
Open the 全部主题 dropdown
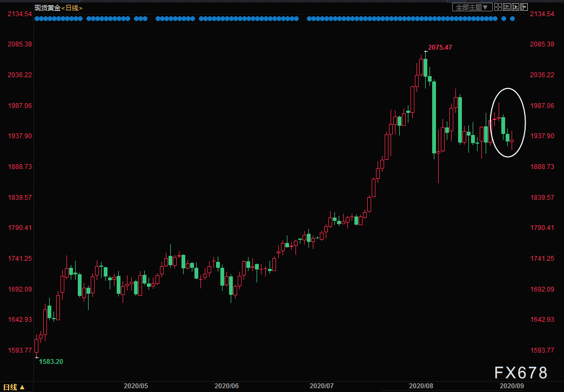(472, 7)
